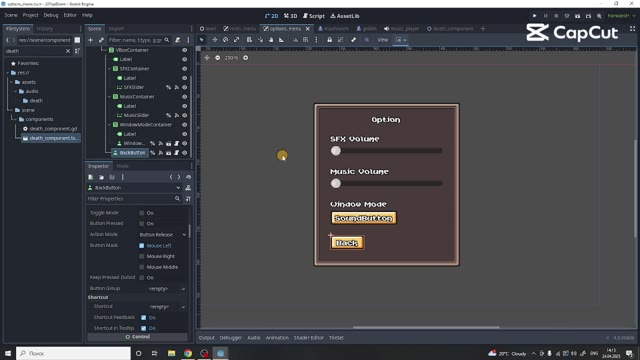Select the Rotate mode tool
Viewport: 640px width, 360px height.
pyautogui.click(x=226, y=40)
